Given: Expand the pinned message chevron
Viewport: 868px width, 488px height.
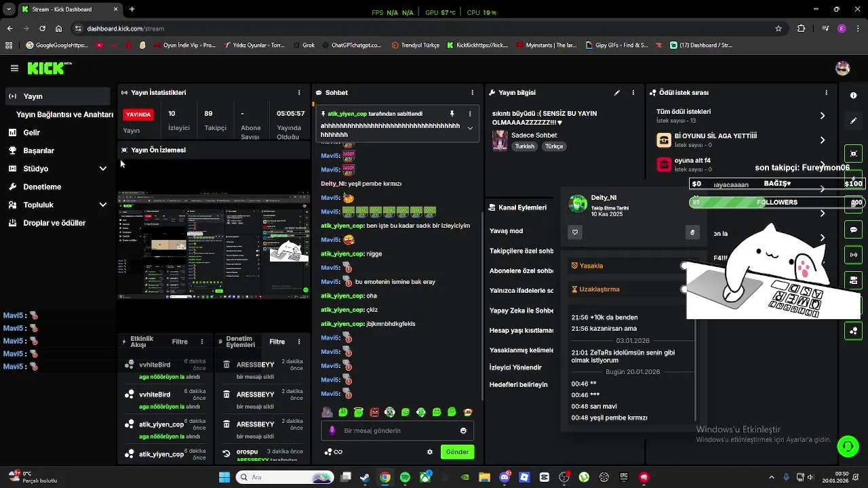Looking at the screenshot, I should [x=470, y=129].
